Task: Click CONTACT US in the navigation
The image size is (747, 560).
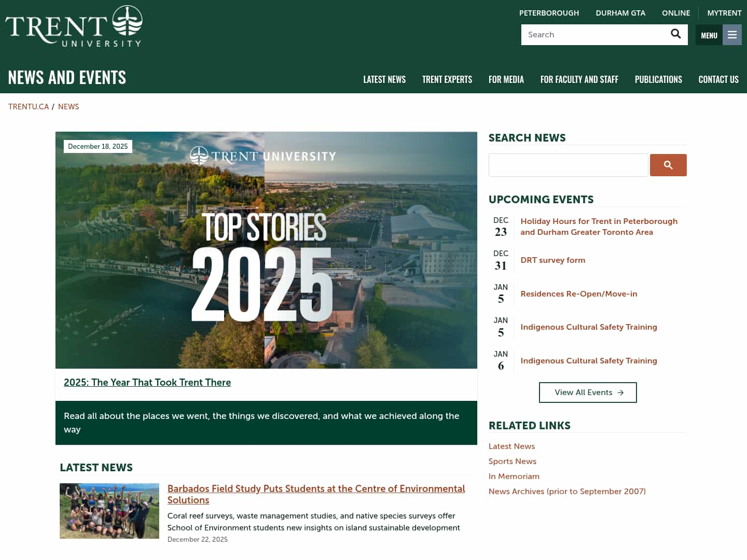Action: click(x=718, y=79)
